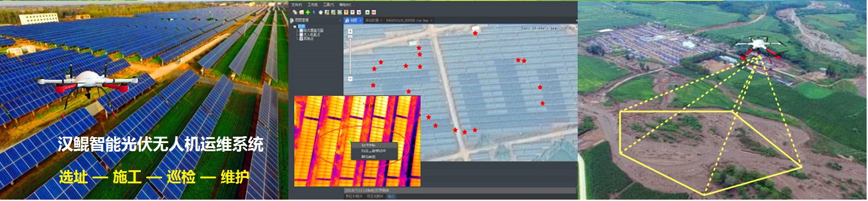Click the orange marker icon before red Y
The image size is (868, 201).
click(346, 12)
